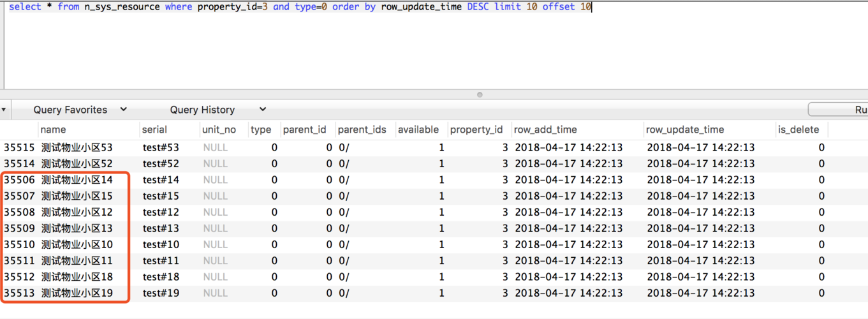The width and height of the screenshot is (868, 319).
Task: Sort by the name column header
Action: (x=53, y=130)
